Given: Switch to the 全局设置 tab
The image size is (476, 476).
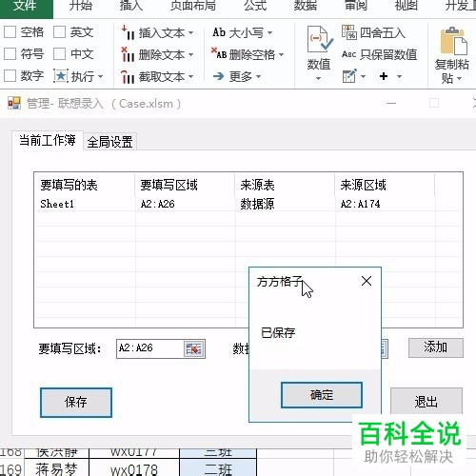Looking at the screenshot, I should coord(109,142).
